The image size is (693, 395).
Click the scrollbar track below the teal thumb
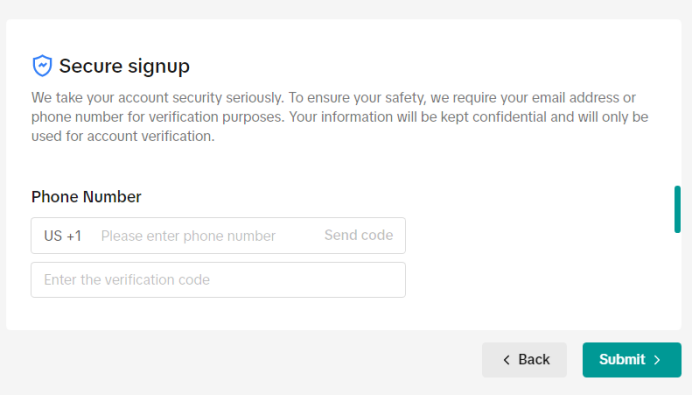[677, 281]
